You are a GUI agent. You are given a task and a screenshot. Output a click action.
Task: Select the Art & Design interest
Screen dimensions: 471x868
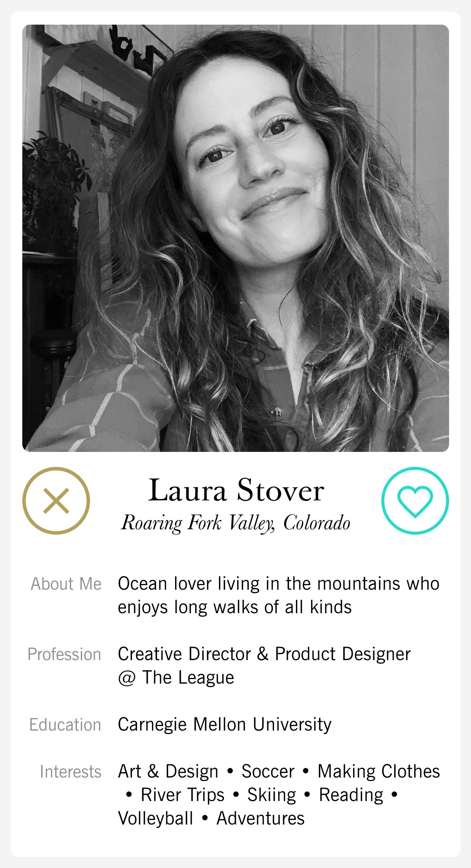pyautogui.click(x=168, y=771)
